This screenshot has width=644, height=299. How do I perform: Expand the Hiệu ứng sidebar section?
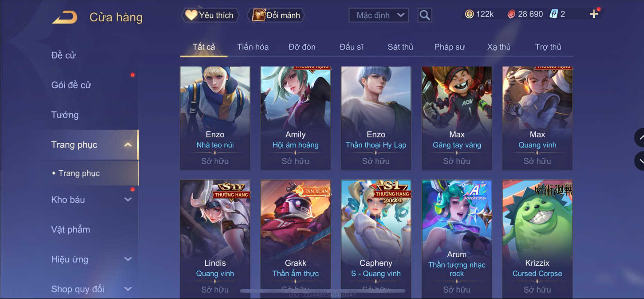(x=128, y=259)
